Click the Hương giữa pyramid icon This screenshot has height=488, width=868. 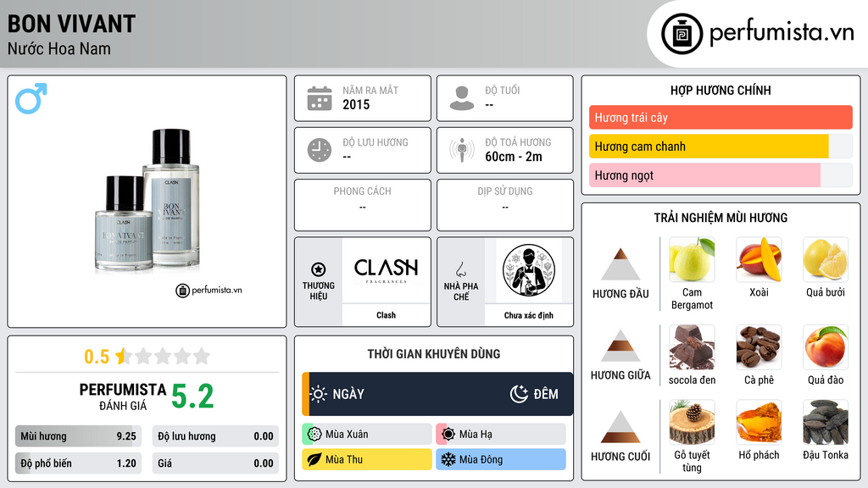[620, 346]
